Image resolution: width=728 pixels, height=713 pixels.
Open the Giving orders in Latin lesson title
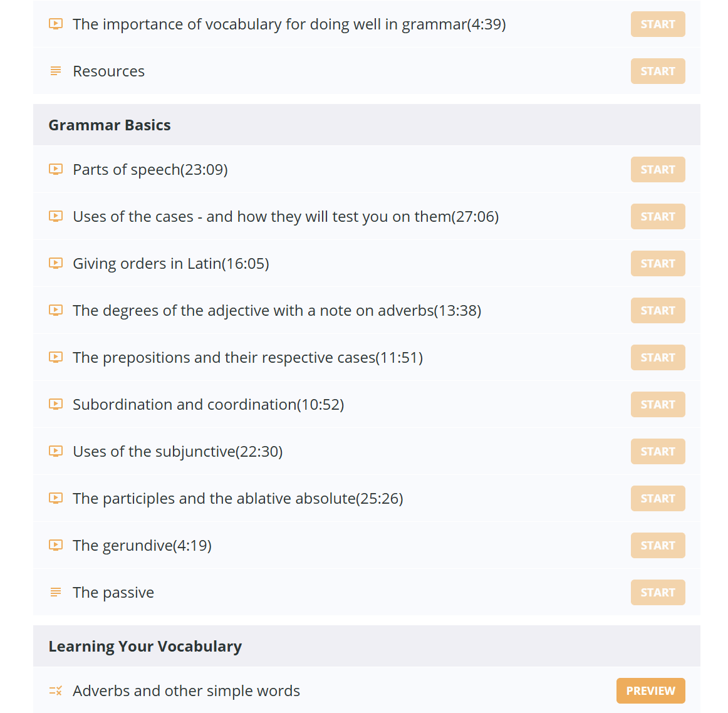tap(171, 264)
